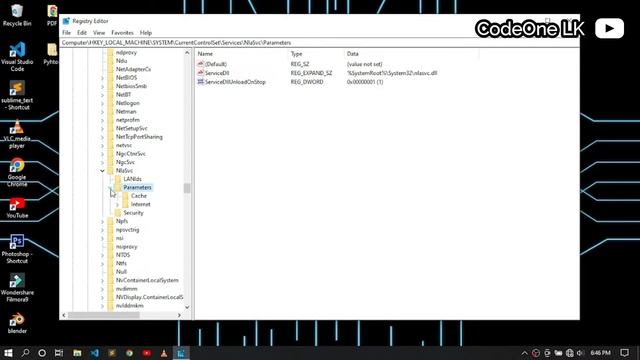This screenshot has width=640, height=360.
Task: Select the NetbiosSmb key in tree
Action: tap(131, 86)
